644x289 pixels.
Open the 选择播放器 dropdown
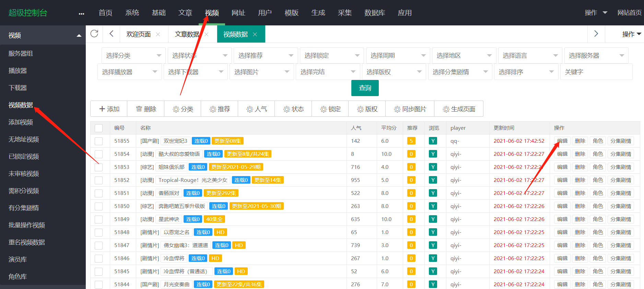130,72
